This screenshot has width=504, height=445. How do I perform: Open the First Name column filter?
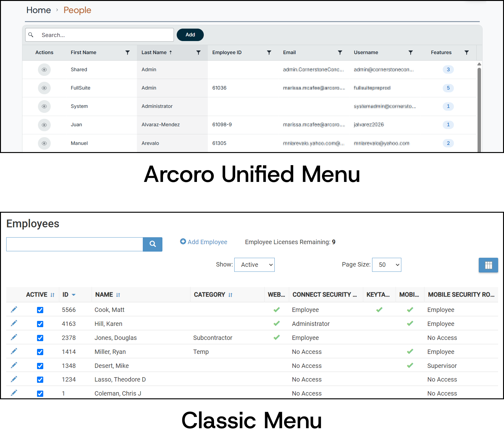click(x=128, y=53)
